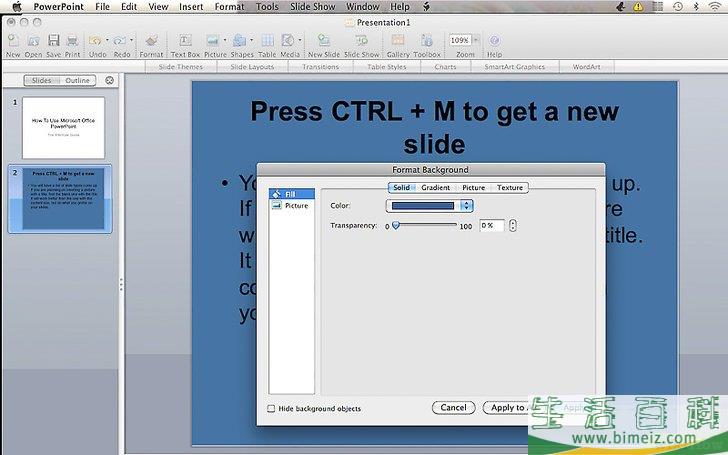Click the blue Color swatch
728x455 pixels.
(x=423, y=206)
